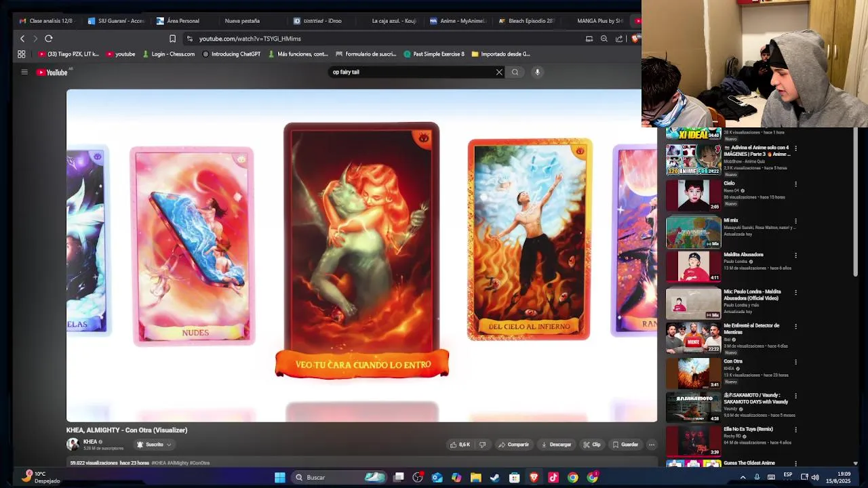This screenshot has height=488, width=868.
Task: Click the magnifier search button
Action: [515, 72]
